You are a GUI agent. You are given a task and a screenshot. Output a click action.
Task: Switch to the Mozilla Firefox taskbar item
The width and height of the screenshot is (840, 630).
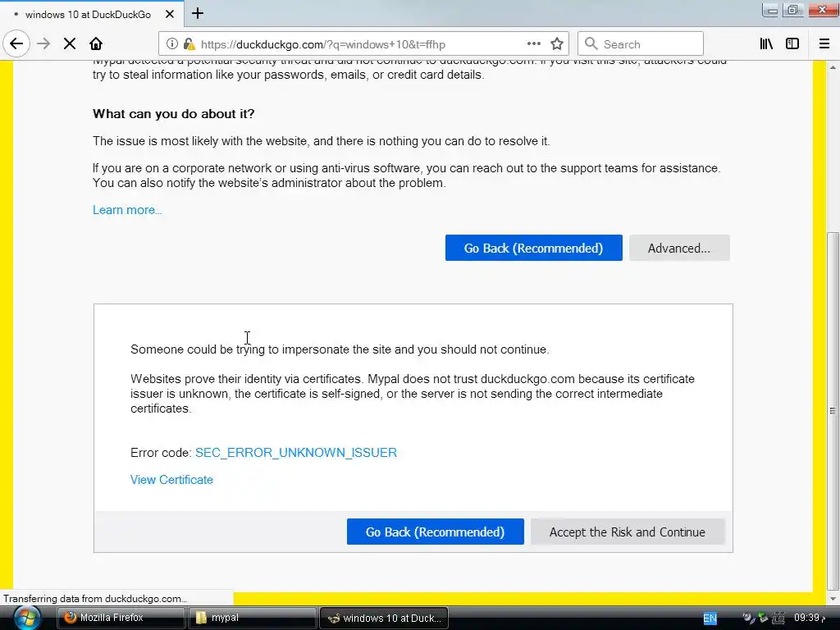click(121, 618)
